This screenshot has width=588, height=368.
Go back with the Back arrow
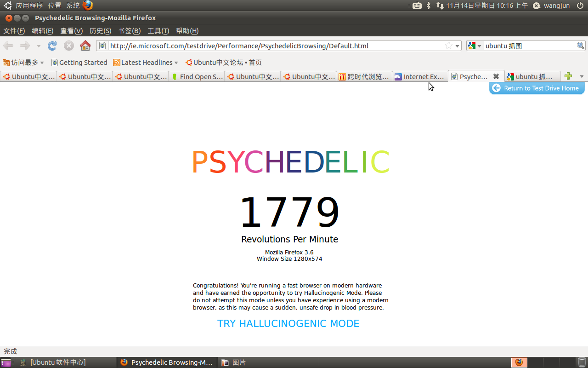[x=8, y=46]
